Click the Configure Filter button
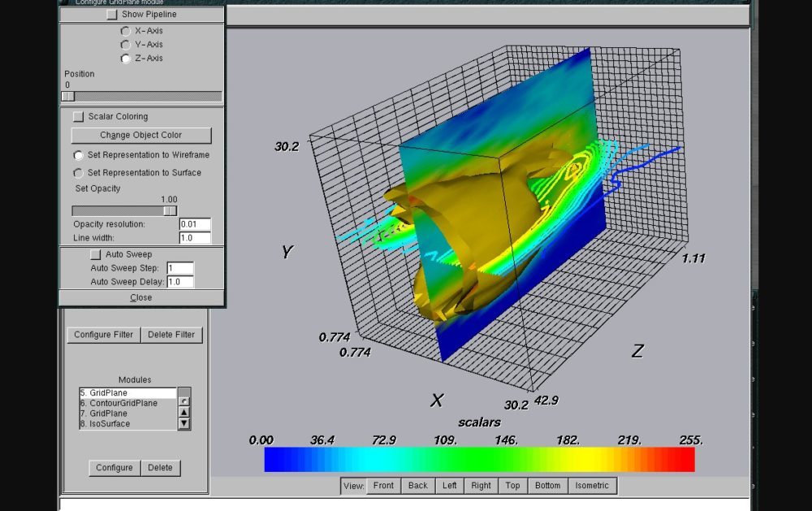Image resolution: width=812 pixels, height=511 pixels. 103,335
